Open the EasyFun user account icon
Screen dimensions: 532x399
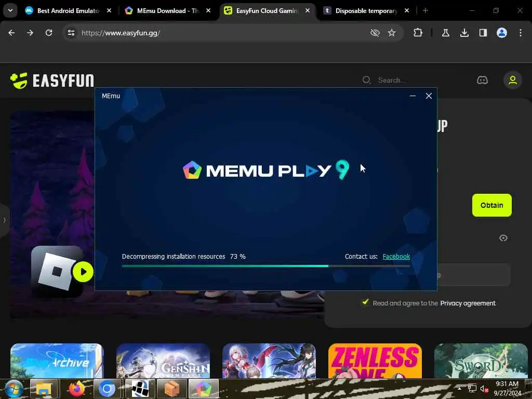tap(512, 80)
